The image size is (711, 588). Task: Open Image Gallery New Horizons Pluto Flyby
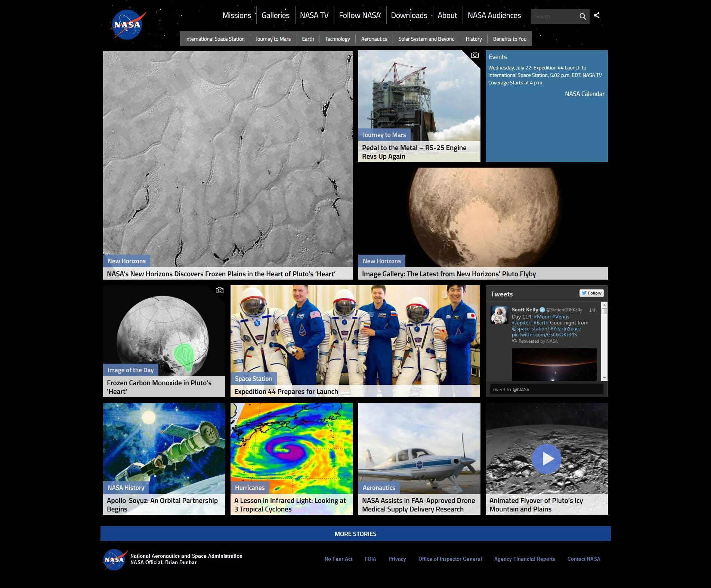[x=449, y=274]
